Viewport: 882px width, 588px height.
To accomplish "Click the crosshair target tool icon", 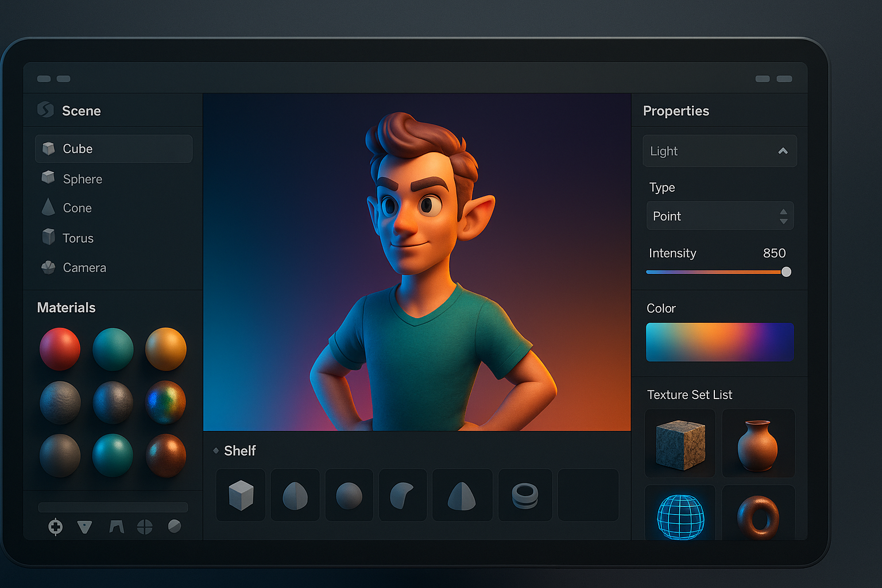I will pyautogui.click(x=56, y=527).
